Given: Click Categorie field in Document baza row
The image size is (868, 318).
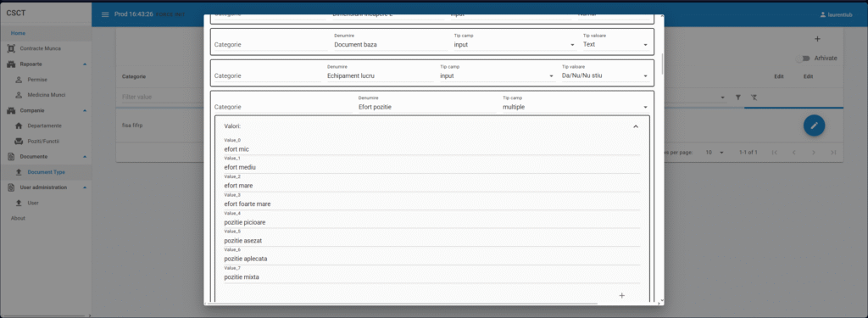Looking at the screenshot, I should pyautogui.click(x=270, y=44).
